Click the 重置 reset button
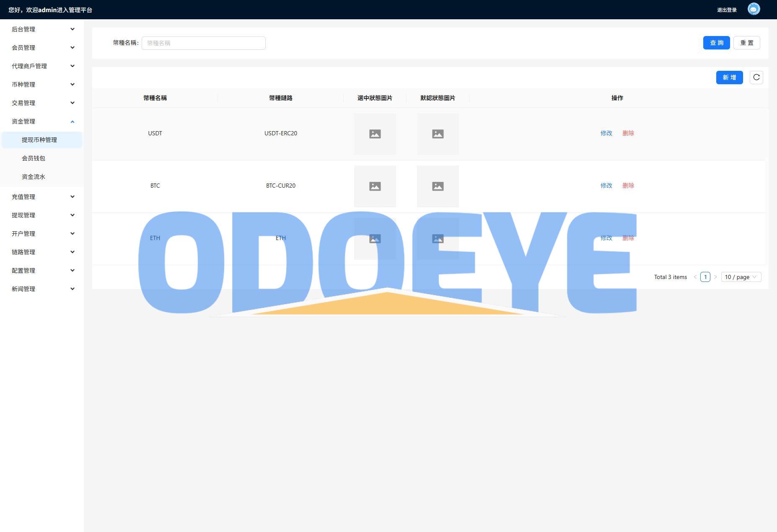Viewport: 777px width, 532px height. tap(746, 43)
